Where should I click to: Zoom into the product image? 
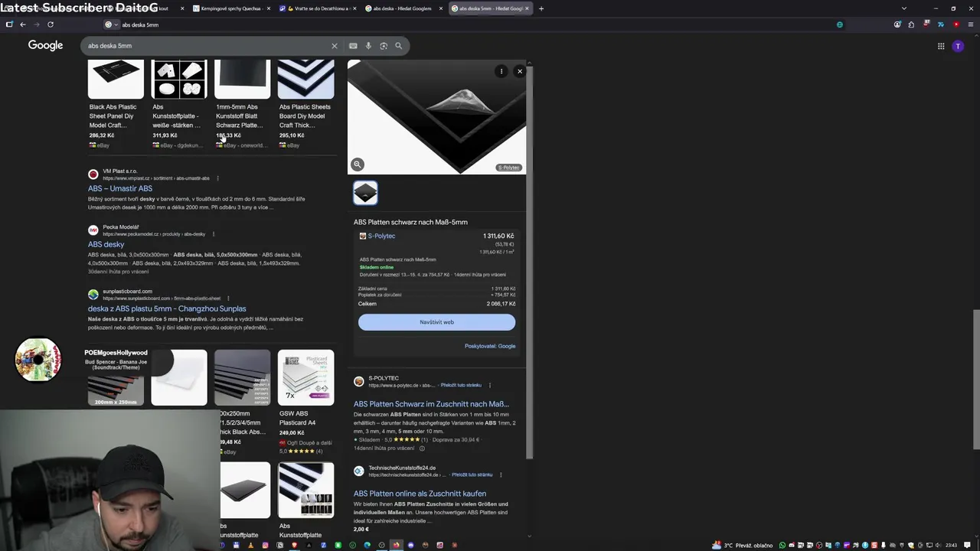pos(357,165)
